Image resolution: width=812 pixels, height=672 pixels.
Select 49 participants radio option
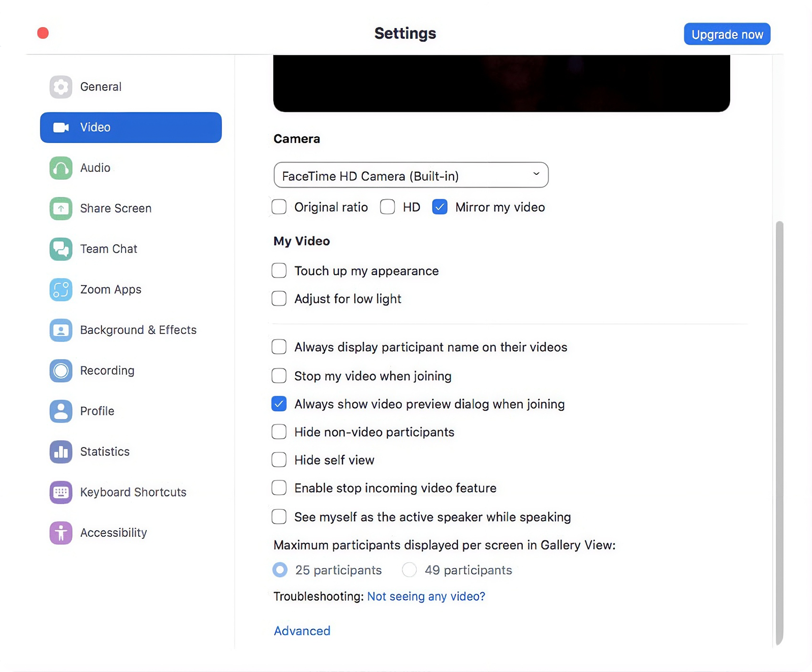click(x=410, y=570)
